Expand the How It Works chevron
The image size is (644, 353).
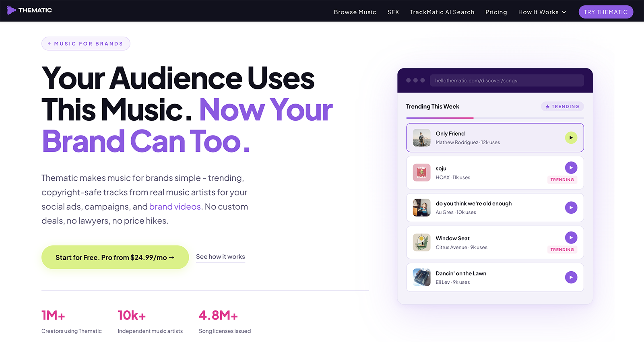[564, 12]
